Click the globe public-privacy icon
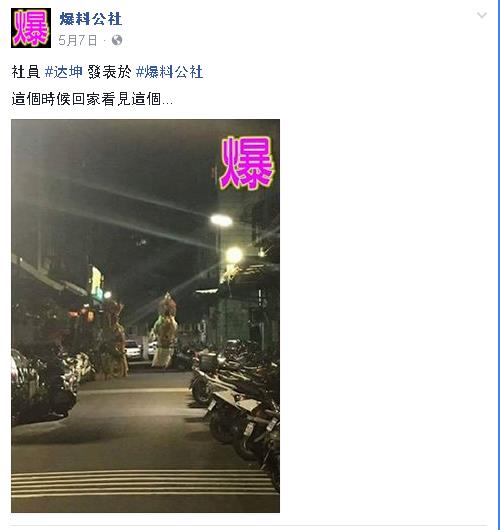500x530 pixels. click(x=117, y=40)
